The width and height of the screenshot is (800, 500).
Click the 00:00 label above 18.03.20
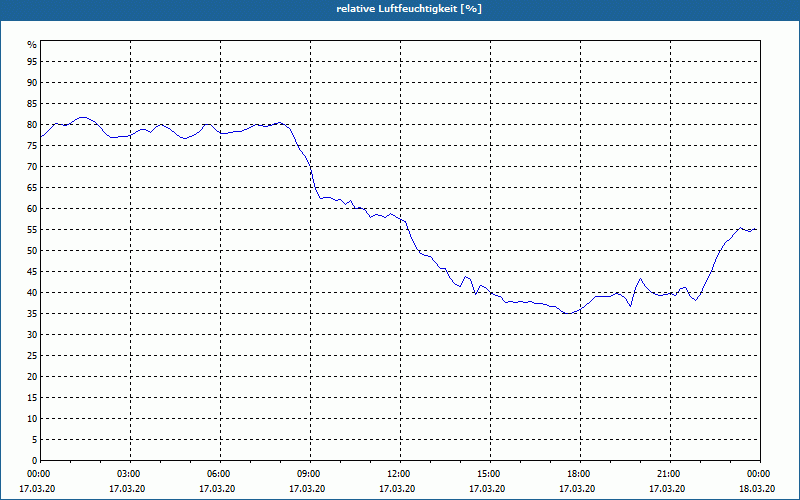coord(760,474)
